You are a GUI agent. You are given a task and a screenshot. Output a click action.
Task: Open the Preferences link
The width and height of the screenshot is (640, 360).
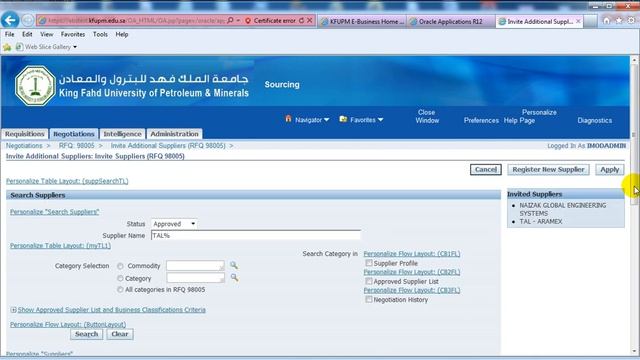[x=481, y=120]
